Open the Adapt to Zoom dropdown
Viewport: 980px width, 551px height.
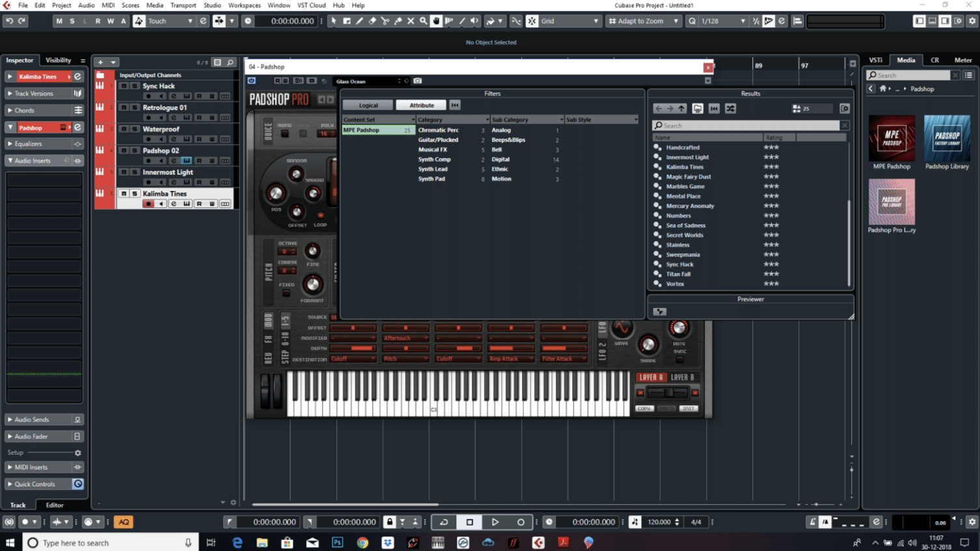pyautogui.click(x=644, y=21)
